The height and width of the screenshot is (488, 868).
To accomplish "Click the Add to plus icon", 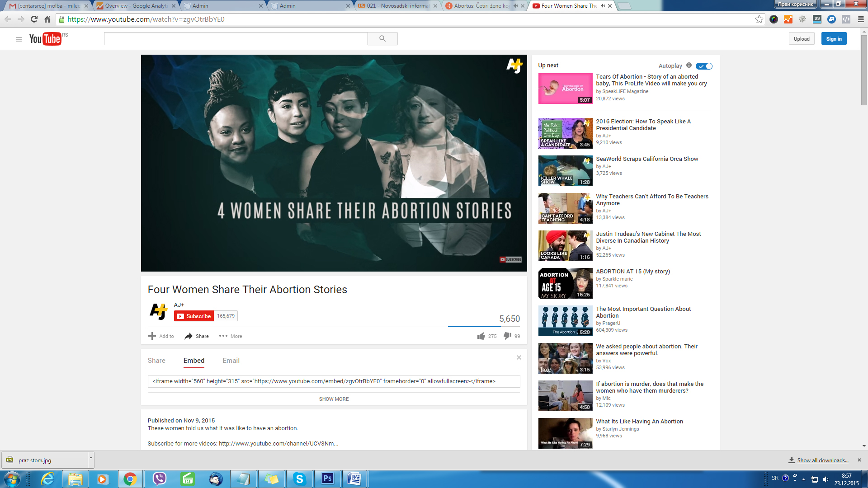I will 152,336.
